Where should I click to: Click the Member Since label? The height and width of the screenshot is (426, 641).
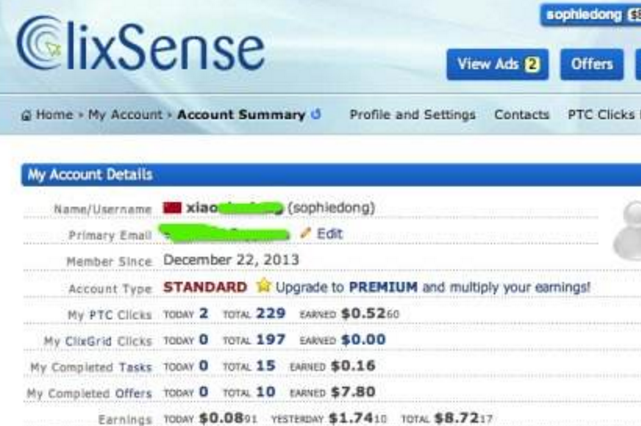point(109,262)
